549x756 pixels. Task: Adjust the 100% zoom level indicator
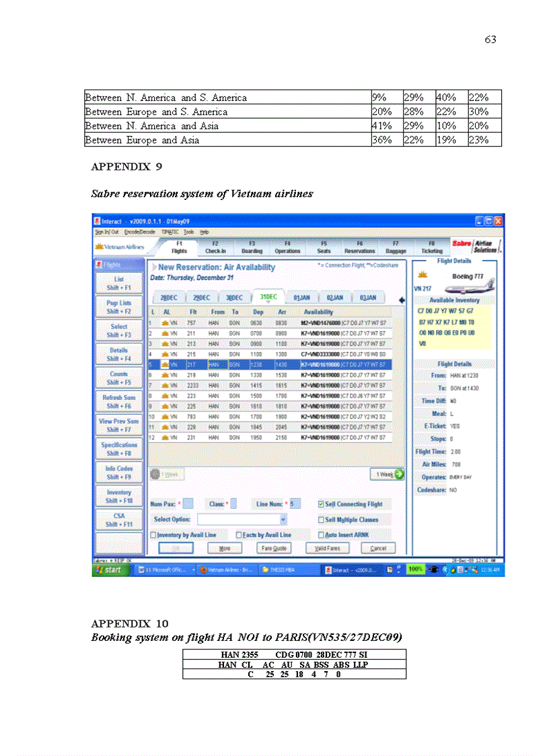click(x=416, y=570)
